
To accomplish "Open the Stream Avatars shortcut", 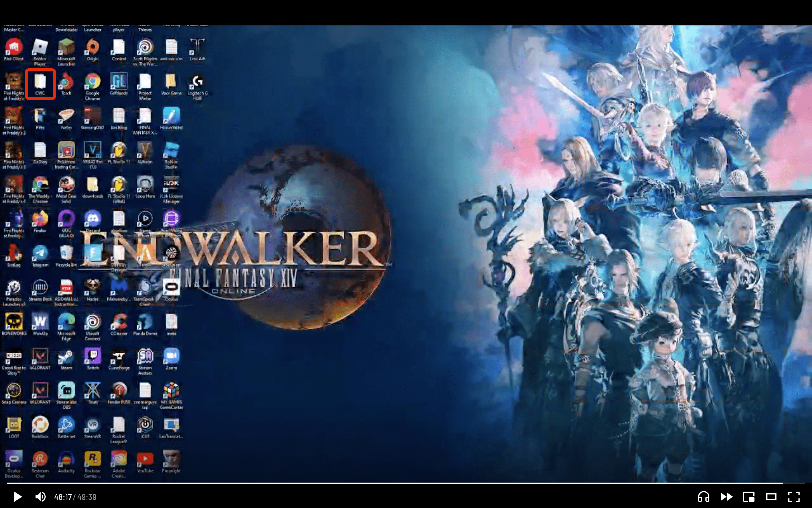I will [x=145, y=362].
